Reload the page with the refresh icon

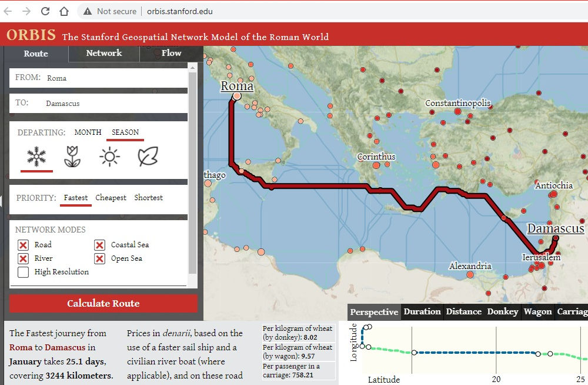point(45,11)
